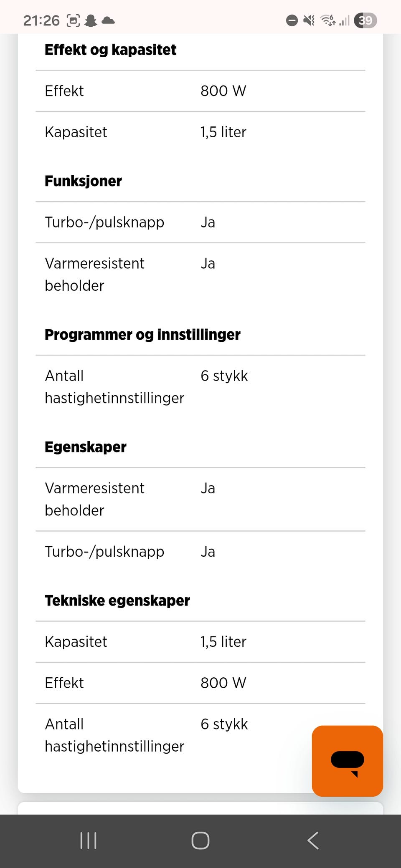Open recent apps navigation button
Screen dimensions: 401x868
88,840
